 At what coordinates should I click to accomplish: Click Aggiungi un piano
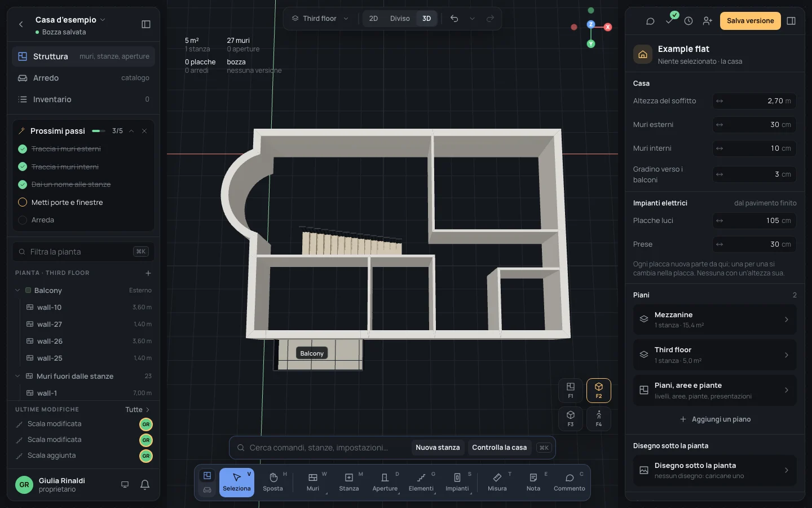(x=715, y=419)
